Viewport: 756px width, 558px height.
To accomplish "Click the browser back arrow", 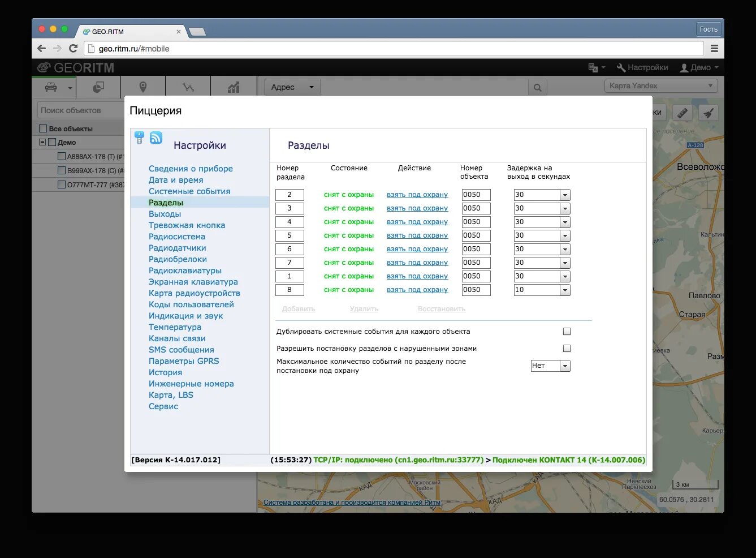I will point(41,49).
